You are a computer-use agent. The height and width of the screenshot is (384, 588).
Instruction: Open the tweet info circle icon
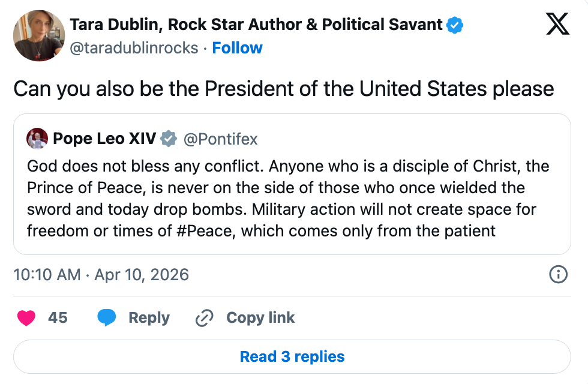(558, 275)
